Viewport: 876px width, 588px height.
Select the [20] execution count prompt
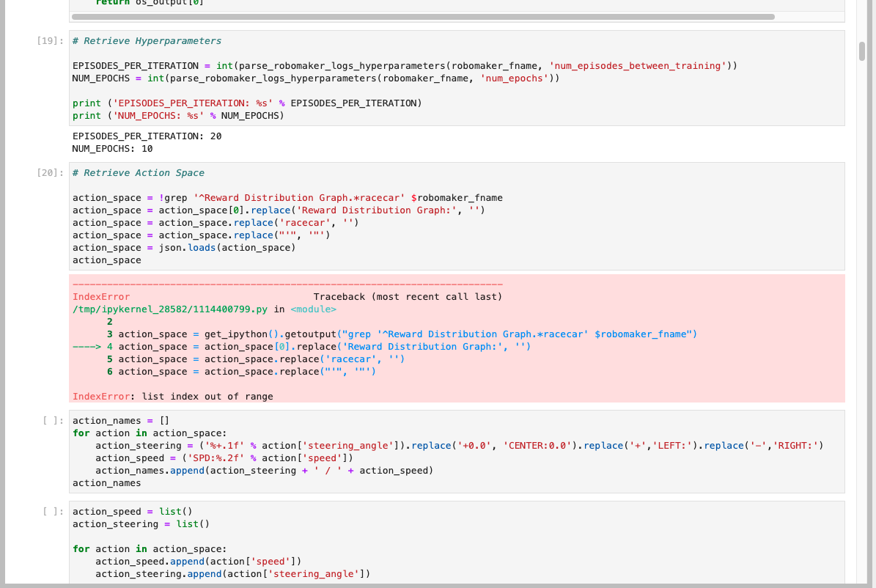coord(48,172)
